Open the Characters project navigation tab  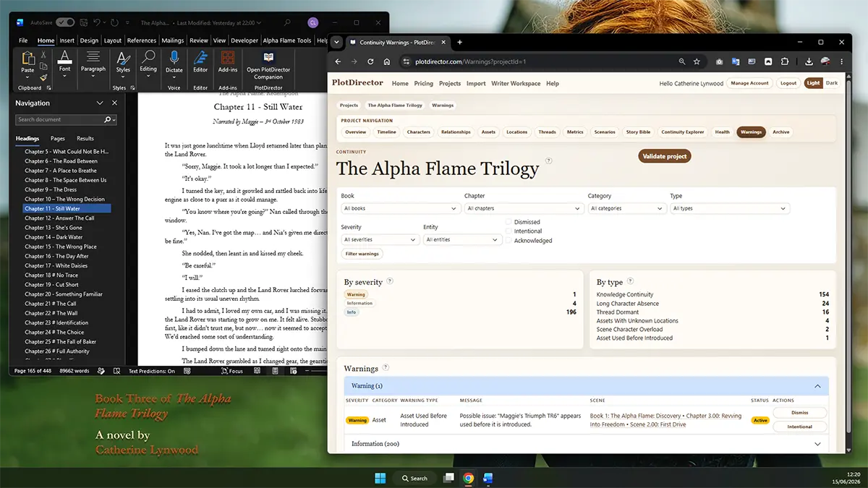point(418,132)
